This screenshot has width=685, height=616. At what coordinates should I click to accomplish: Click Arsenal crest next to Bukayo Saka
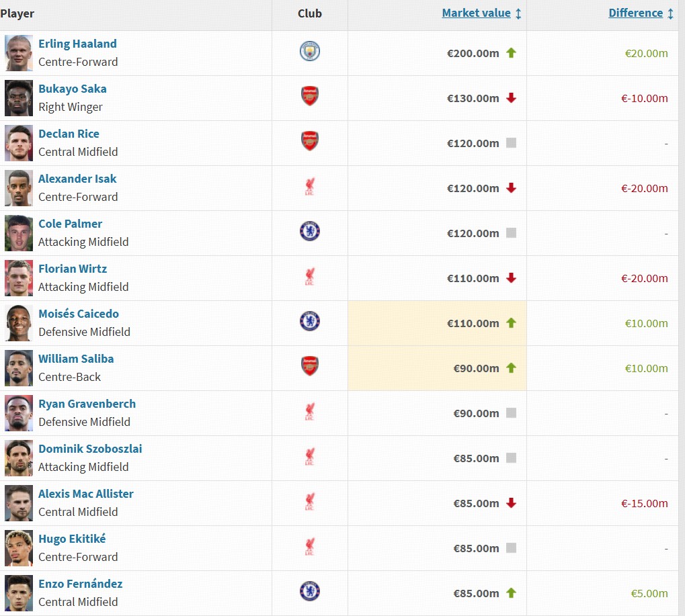coord(310,97)
